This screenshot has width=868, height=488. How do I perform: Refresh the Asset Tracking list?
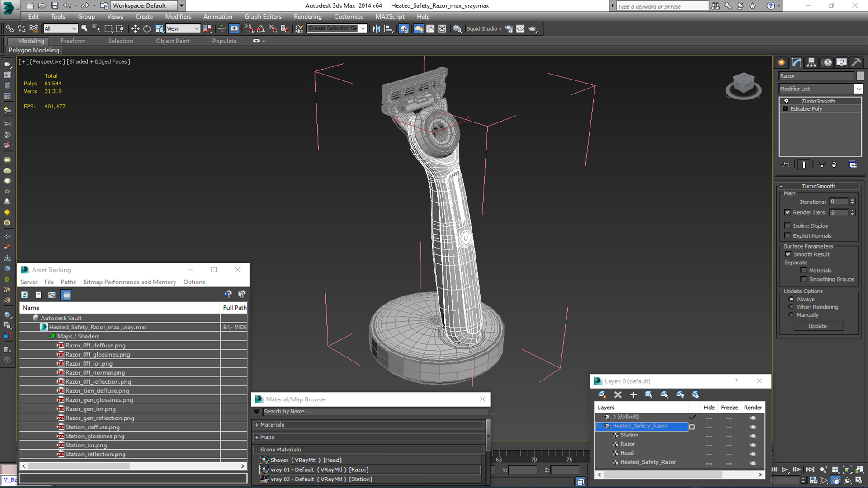(24, 295)
